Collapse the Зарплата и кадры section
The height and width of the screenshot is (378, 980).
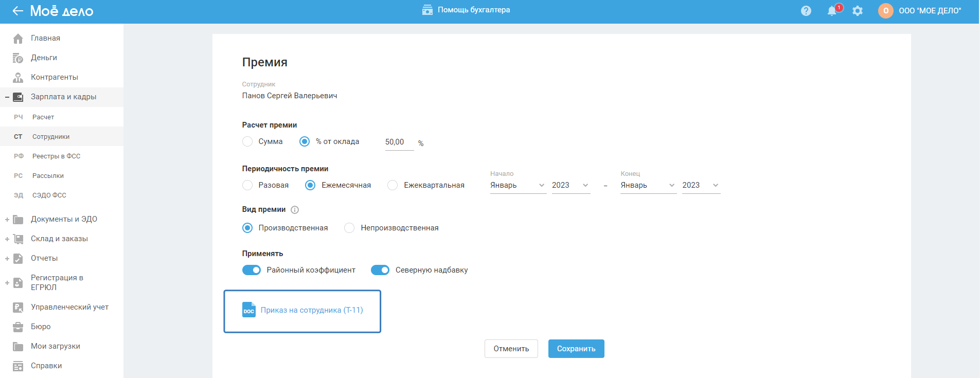point(7,97)
